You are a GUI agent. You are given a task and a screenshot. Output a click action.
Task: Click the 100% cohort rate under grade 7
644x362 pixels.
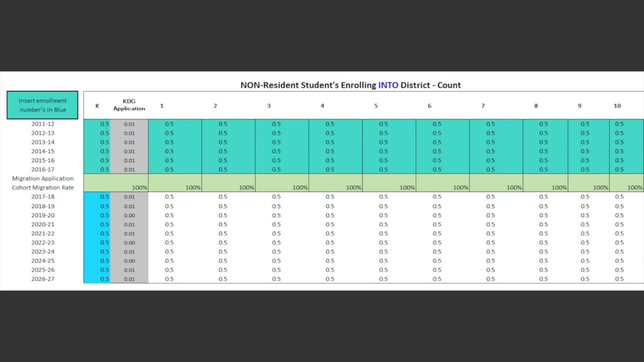pos(496,188)
